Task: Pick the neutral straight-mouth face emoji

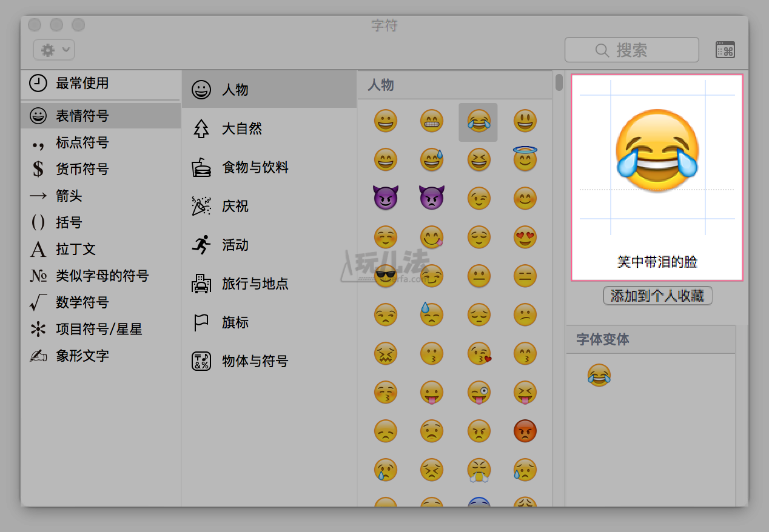Action: click(479, 276)
